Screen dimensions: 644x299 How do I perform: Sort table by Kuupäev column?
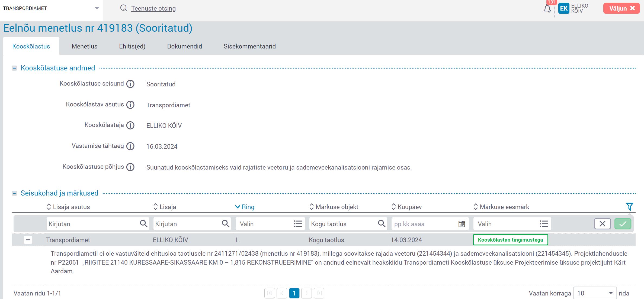tap(406, 207)
